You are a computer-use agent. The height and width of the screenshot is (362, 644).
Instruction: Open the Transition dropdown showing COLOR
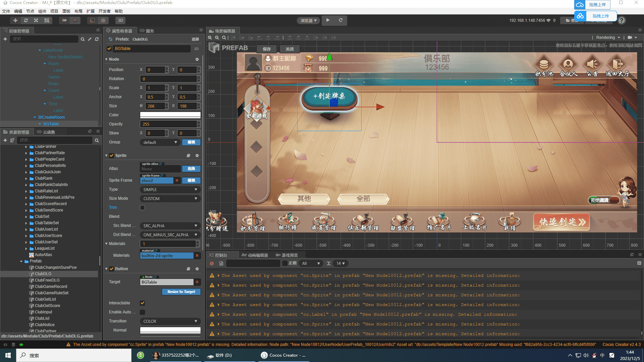169,321
